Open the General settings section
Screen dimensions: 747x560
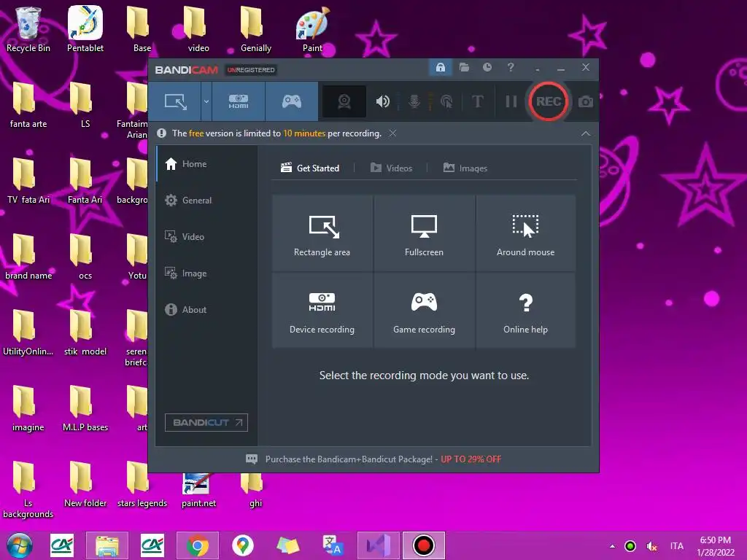tap(206, 201)
